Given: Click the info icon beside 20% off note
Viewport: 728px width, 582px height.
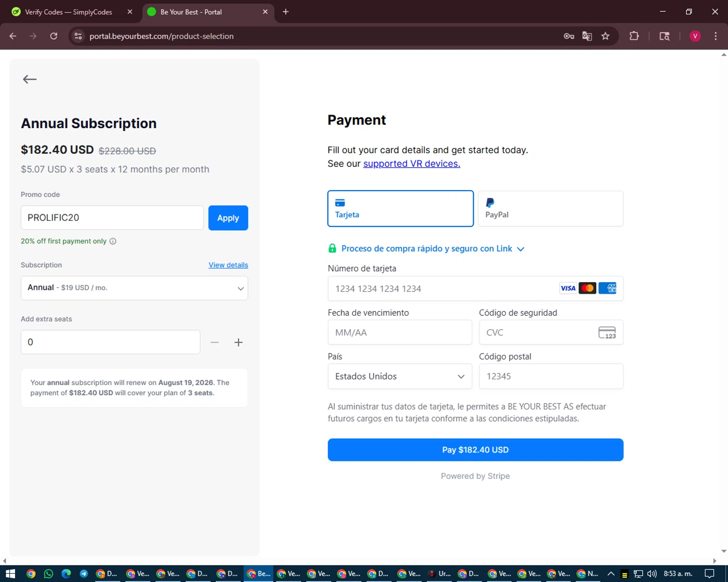Looking at the screenshot, I should (x=113, y=241).
